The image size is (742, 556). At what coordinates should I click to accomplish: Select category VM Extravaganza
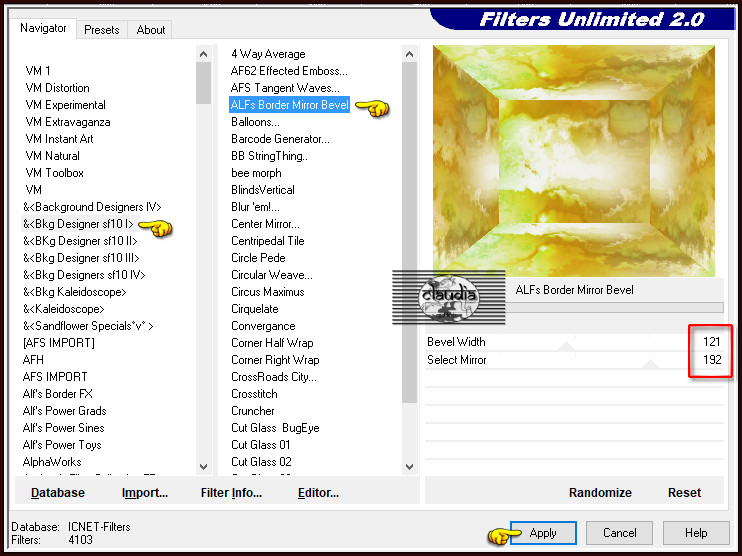[x=68, y=122]
